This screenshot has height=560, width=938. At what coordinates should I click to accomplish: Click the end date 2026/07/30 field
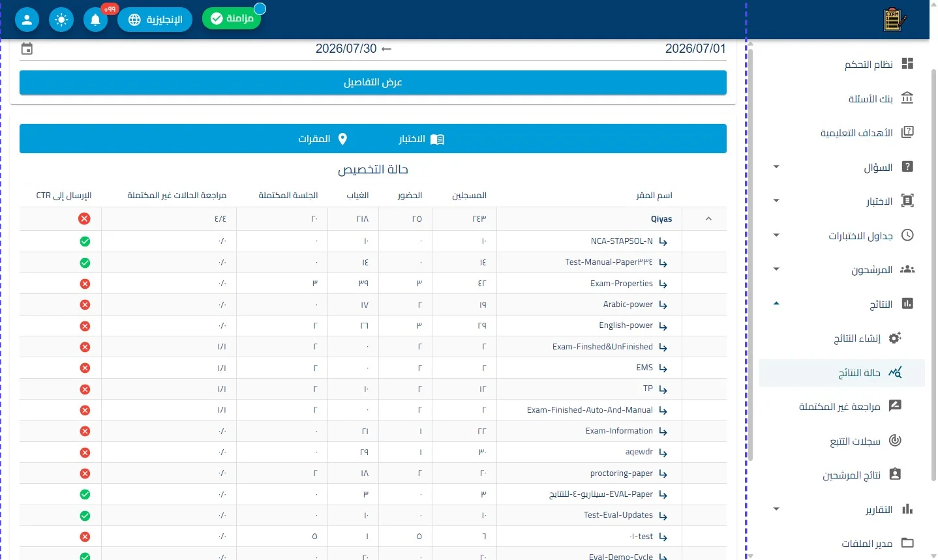coord(346,49)
